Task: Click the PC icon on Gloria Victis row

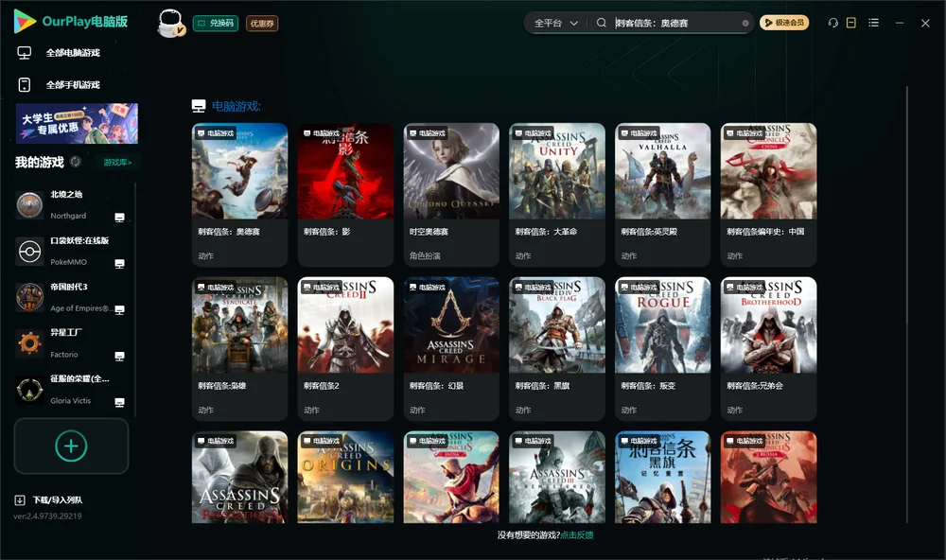Action: [119, 403]
